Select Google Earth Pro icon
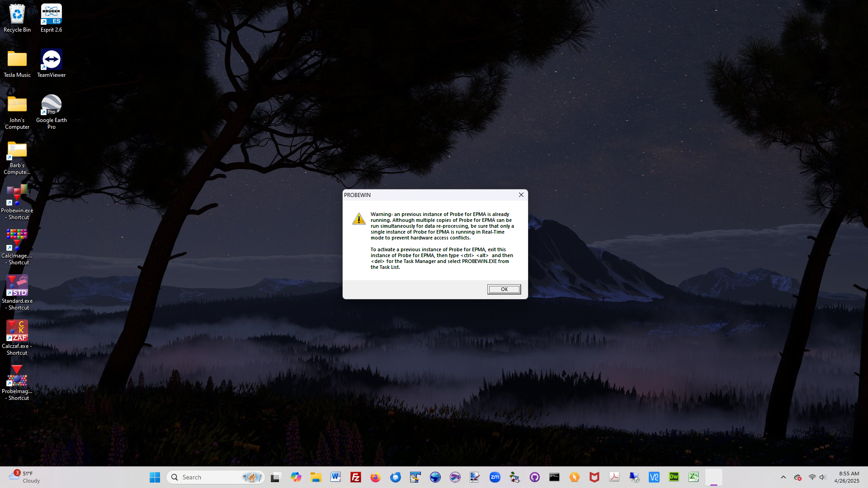The width and height of the screenshot is (868, 488). click(x=51, y=105)
